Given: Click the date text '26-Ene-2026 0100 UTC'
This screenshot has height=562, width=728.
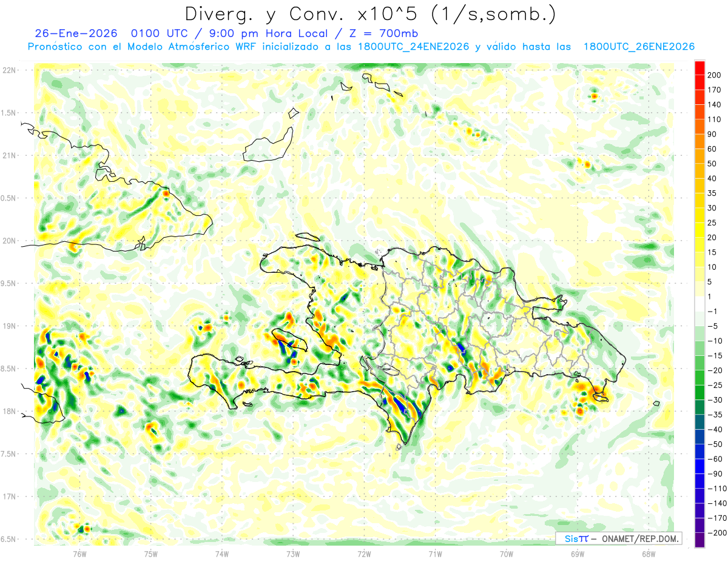Looking at the screenshot, I should click(x=113, y=33).
